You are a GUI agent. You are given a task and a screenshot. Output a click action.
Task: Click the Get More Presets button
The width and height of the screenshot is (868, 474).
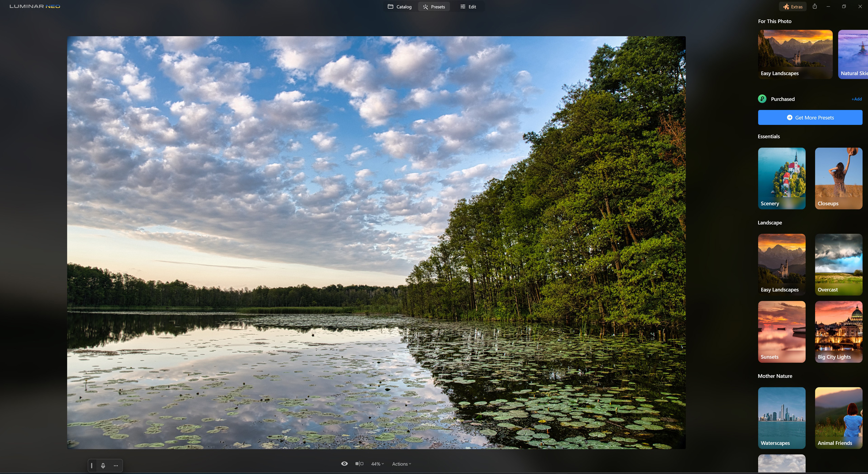(810, 117)
